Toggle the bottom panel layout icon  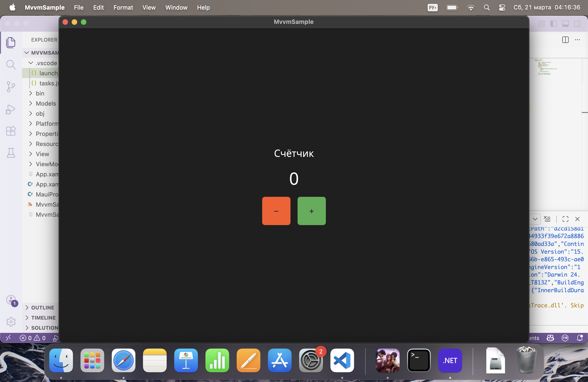tap(565, 24)
